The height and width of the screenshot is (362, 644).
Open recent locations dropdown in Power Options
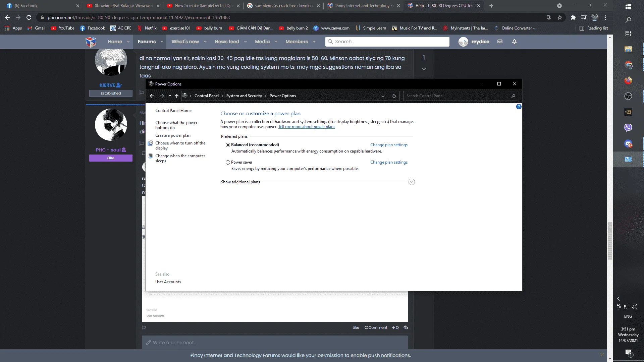coord(170,96)
